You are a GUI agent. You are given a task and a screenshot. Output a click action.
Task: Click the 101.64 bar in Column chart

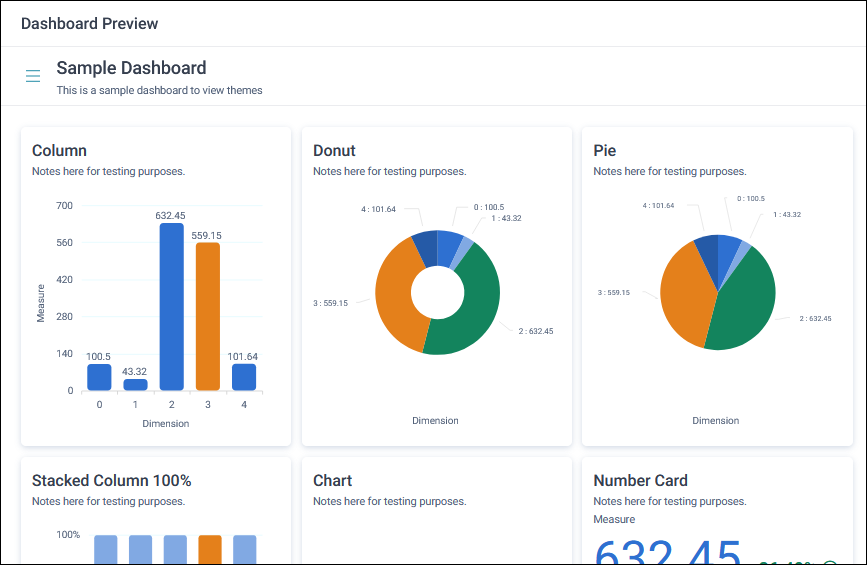point(244,377)
